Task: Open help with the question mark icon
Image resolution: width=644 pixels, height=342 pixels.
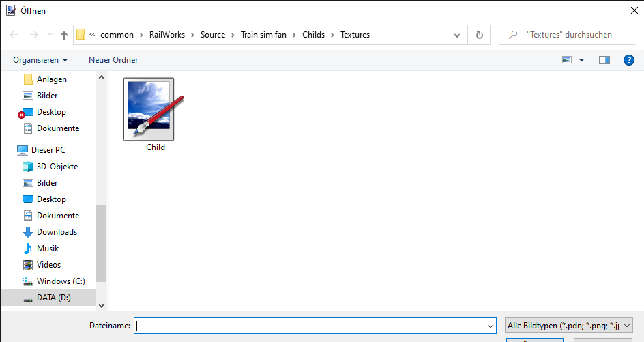Action: point(629,60)
